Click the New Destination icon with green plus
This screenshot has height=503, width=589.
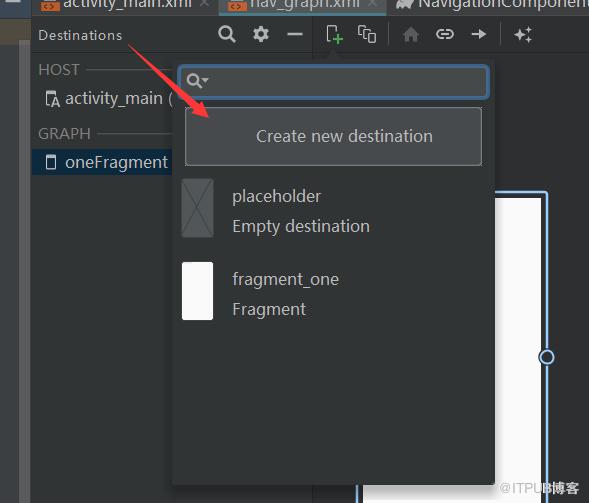(x=334, y=35)
